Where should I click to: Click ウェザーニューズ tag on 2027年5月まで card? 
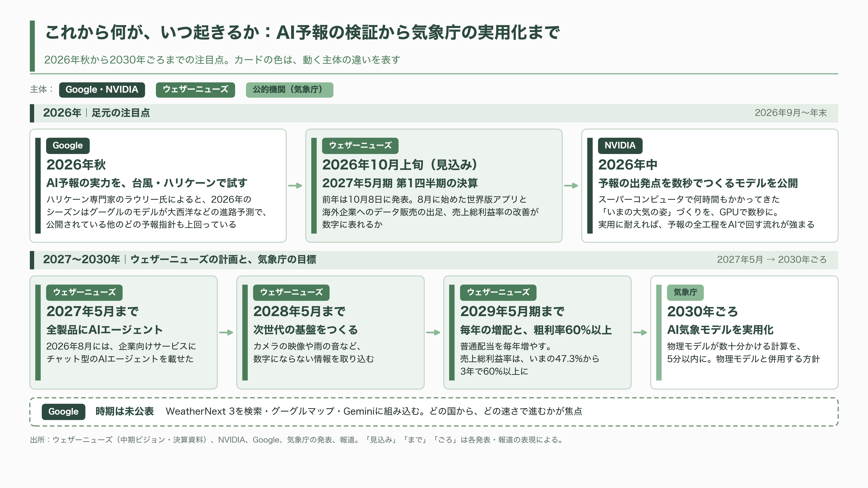tap(84, 292)
